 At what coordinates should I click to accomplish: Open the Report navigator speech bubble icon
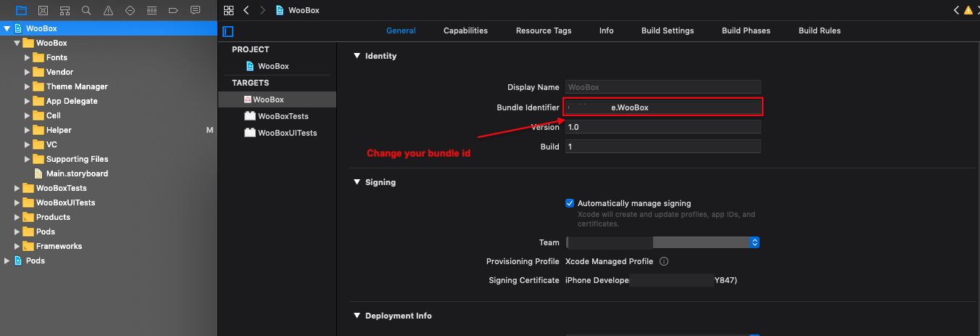pos(195,10)
